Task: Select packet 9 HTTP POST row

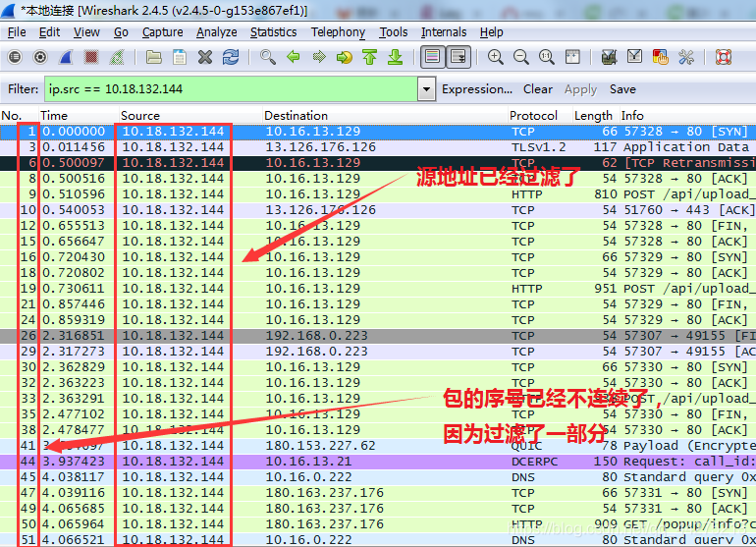Action: [378, 194]
